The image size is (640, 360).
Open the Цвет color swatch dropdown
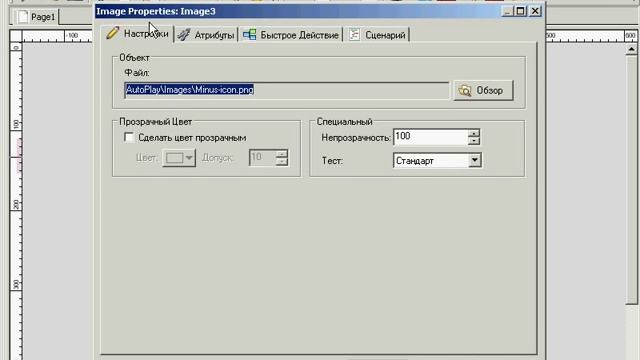pyautogui.click(x=179, y=158)
